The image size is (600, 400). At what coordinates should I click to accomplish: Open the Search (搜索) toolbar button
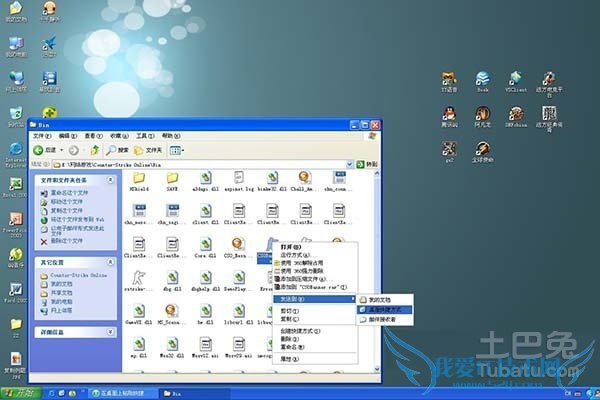pyautogui.click(x=117, y=150)
